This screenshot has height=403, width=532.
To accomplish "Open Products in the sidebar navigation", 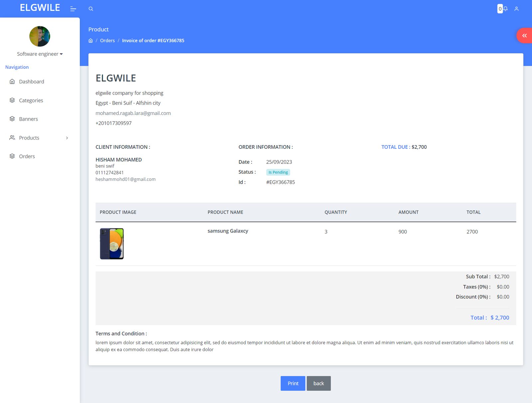I will point(29,138).
